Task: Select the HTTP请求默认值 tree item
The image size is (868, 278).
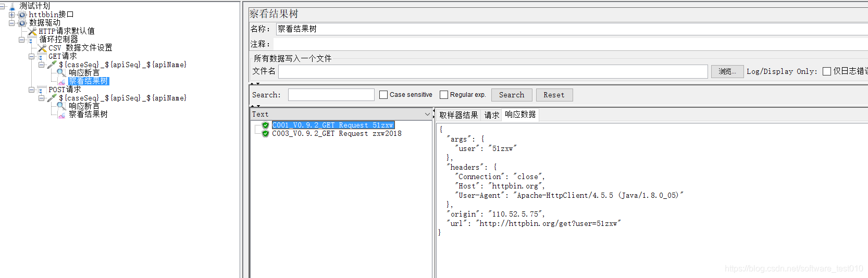Action: click(67, 31)
